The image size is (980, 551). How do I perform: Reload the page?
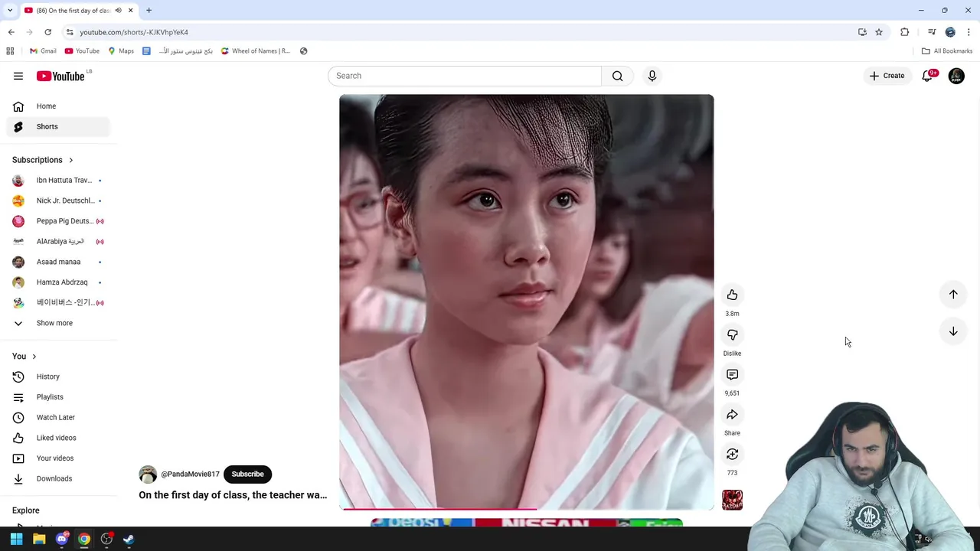coord(47,32)
